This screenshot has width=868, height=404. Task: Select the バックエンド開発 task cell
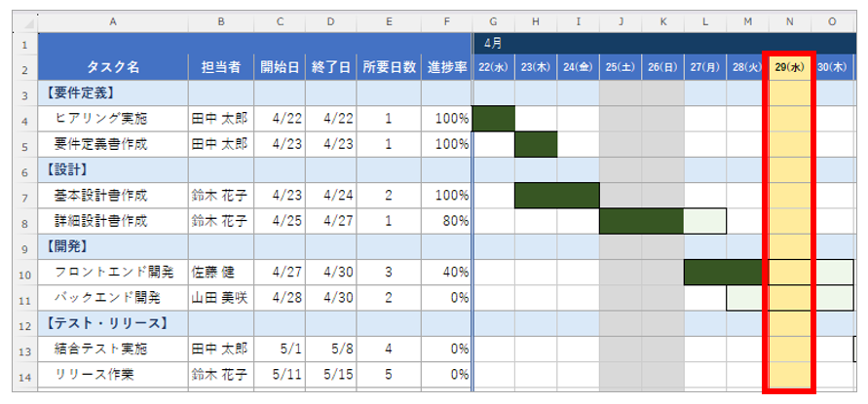tap(113, 298)
